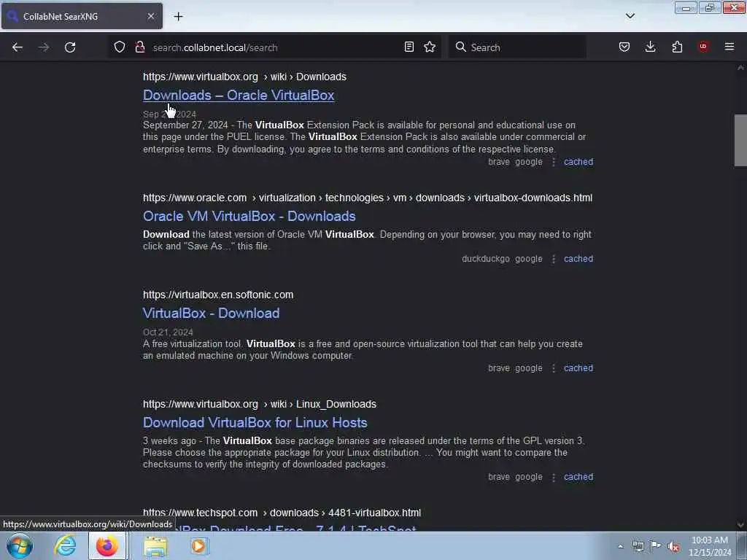Click the uBlock Origin extension icon
Screen dimensions: 747x560
click(x=703, y=47)
